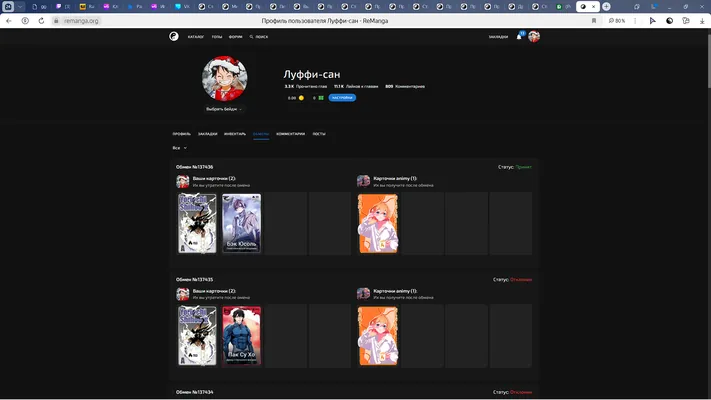Open the Каталог menu item
The image size is (711, 400).
click(x=196, y=37)
